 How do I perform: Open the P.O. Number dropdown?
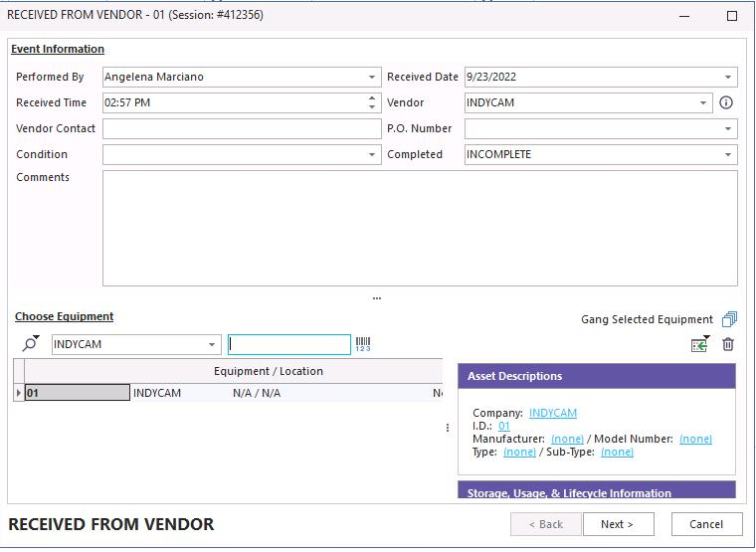coord(728,128)
